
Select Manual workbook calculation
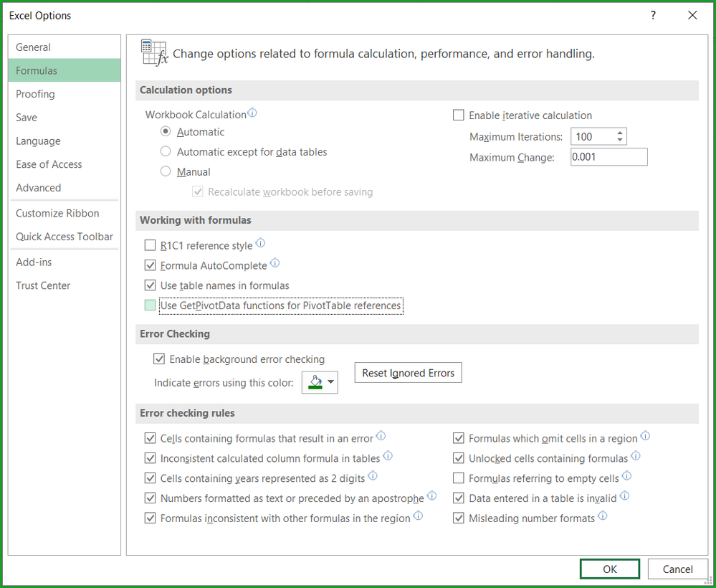[166, 171]
